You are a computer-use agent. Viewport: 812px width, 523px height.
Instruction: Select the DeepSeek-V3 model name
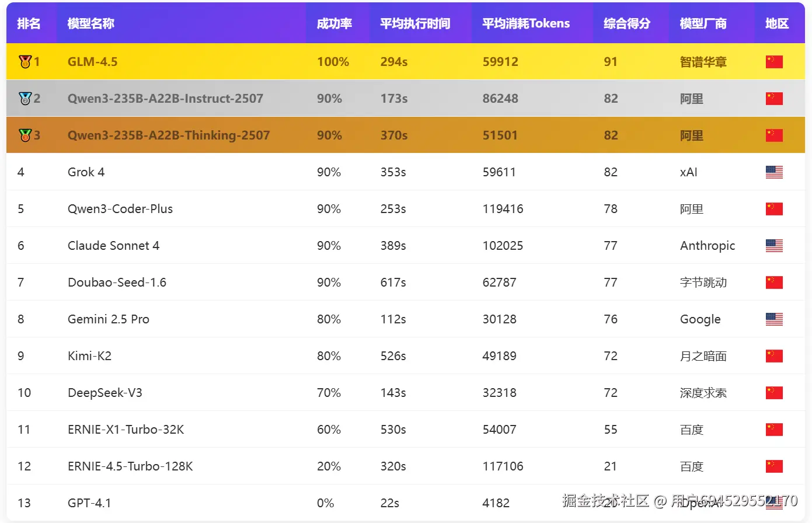(x=105, y=393)
